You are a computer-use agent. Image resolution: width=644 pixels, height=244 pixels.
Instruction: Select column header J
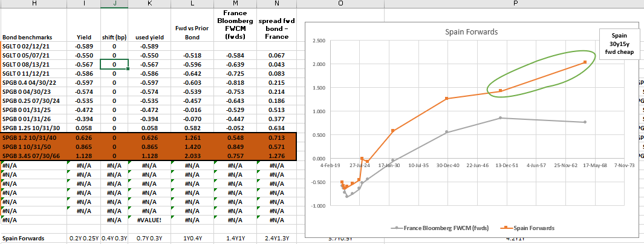pos(114,3)
